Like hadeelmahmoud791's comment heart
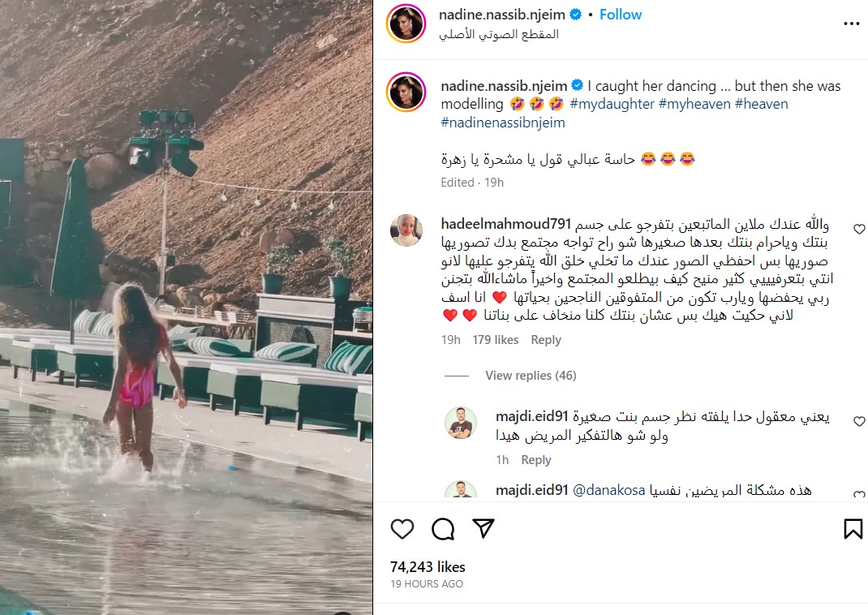 (859, 229)
